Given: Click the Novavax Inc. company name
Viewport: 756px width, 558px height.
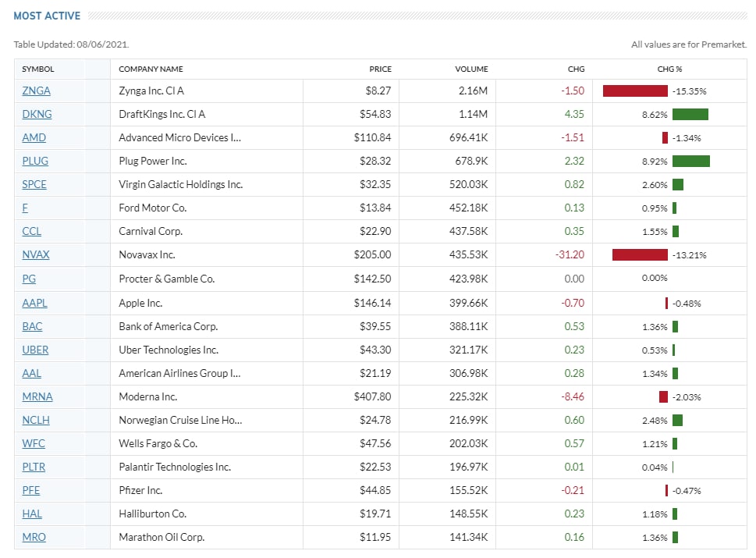Looking at the screenshot, I should coord(147,254).
